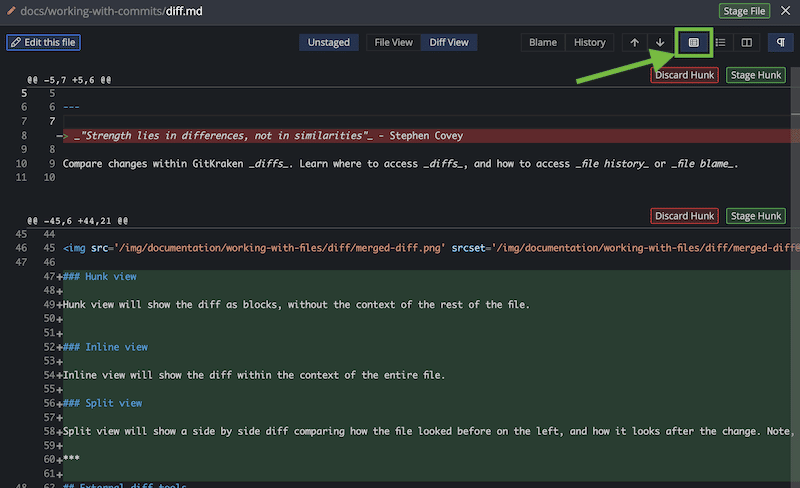Image resolution: width=800 pixels, height=488 pixels.
Task: Click the pencil icon beside the file path
Action: (x=10, y=11)
